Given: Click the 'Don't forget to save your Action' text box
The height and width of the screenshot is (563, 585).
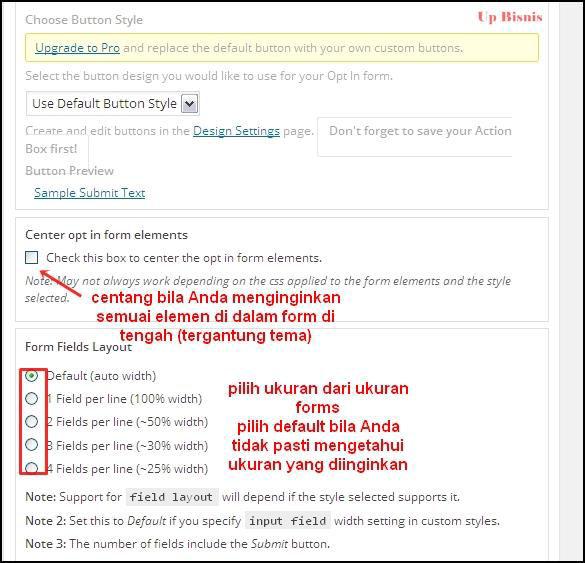Looking at the screenshot, I should click(x=414, y=137).
